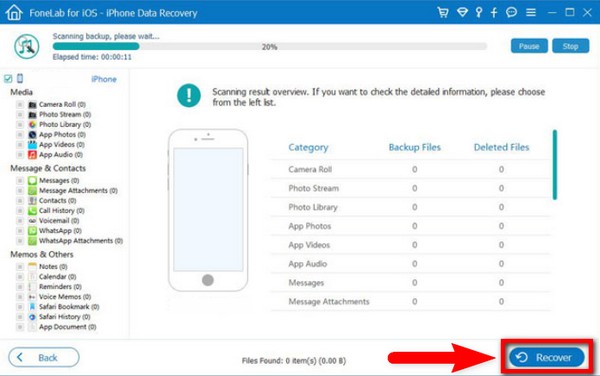Click the Photo Library icon
The image size is (600, 376).
click(x=33, y=124)
